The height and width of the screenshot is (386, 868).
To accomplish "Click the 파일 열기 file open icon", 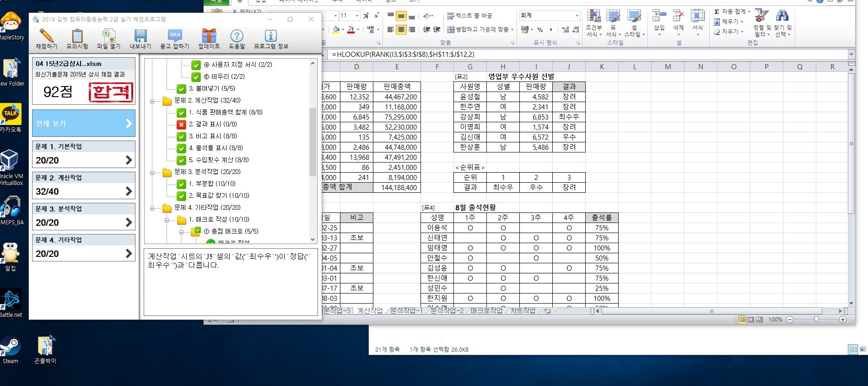I will [x=108, y=38].
